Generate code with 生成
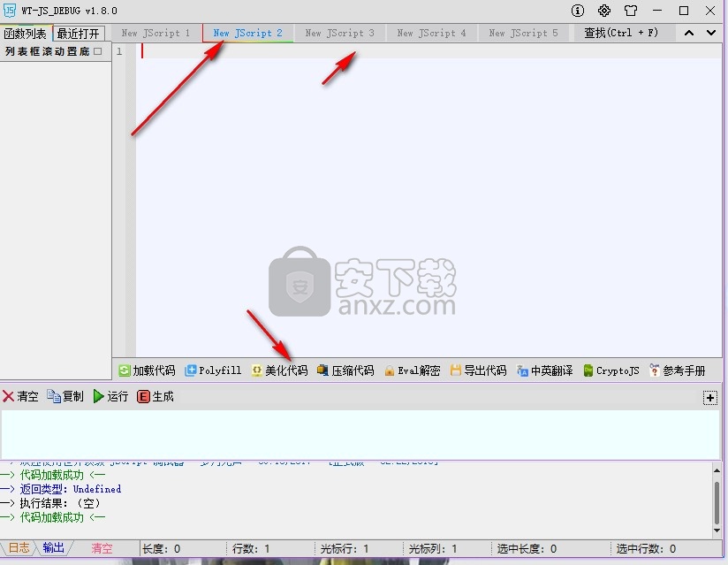 click(155, 396)
